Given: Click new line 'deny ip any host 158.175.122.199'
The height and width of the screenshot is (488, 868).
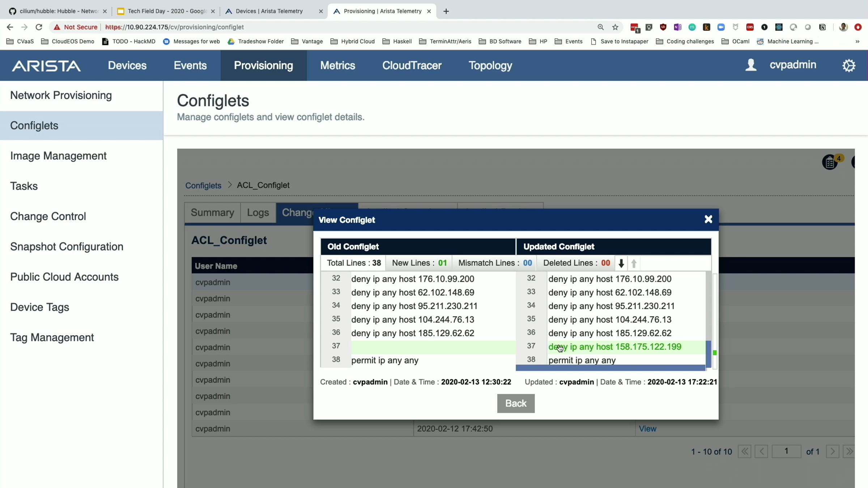Looking at the screenshot, I should [615, 347].
